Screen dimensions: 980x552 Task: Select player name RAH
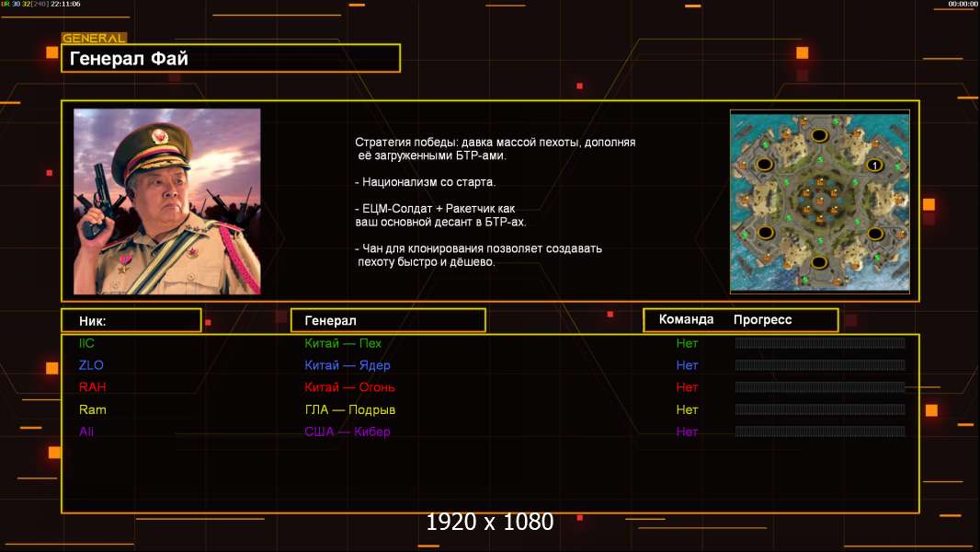(93, 387)
